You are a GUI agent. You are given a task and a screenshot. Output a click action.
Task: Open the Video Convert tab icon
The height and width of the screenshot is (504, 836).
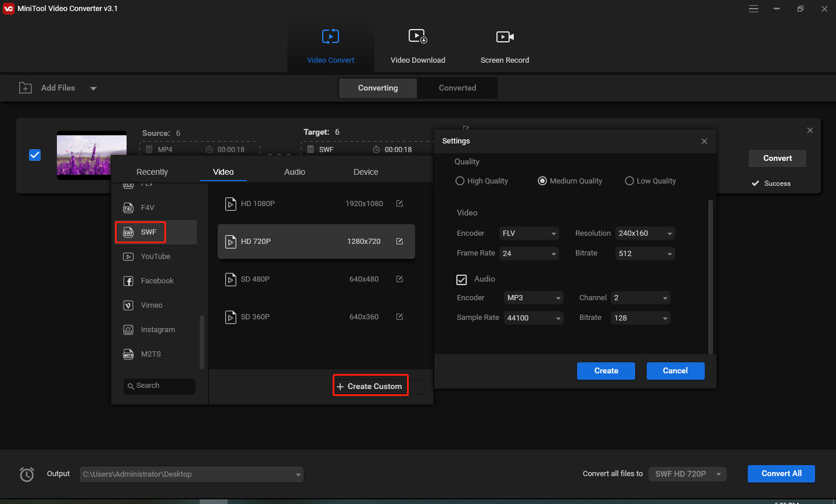tap(330, 37)
